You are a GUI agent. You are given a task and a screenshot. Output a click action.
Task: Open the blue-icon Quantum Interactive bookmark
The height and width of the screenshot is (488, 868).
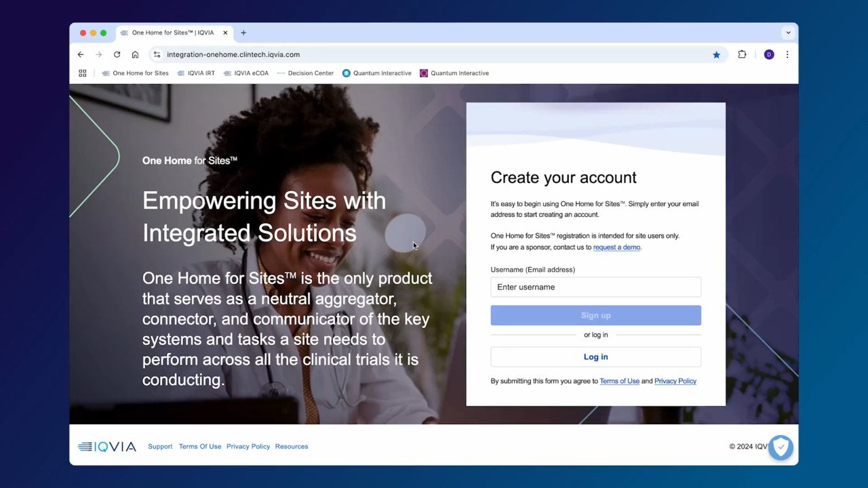coord(376,73)
